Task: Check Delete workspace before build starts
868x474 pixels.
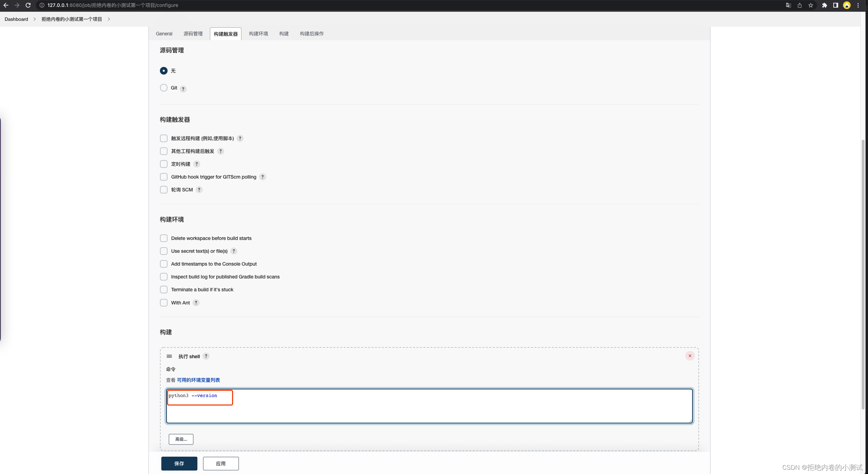Action: click(164, 238)
